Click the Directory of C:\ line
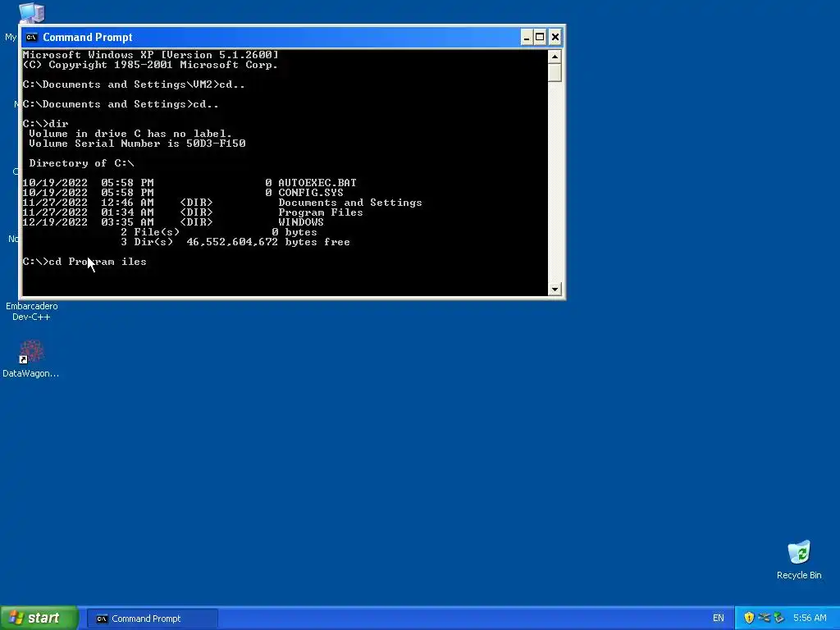Screen dimensions: 840x630 pyautogui.click(x=81, y=163)
